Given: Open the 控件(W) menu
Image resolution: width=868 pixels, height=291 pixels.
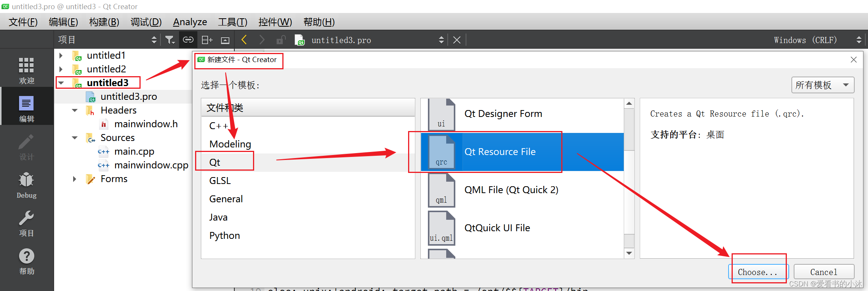Looking at the screenshot, I should [x=275, y=22].
